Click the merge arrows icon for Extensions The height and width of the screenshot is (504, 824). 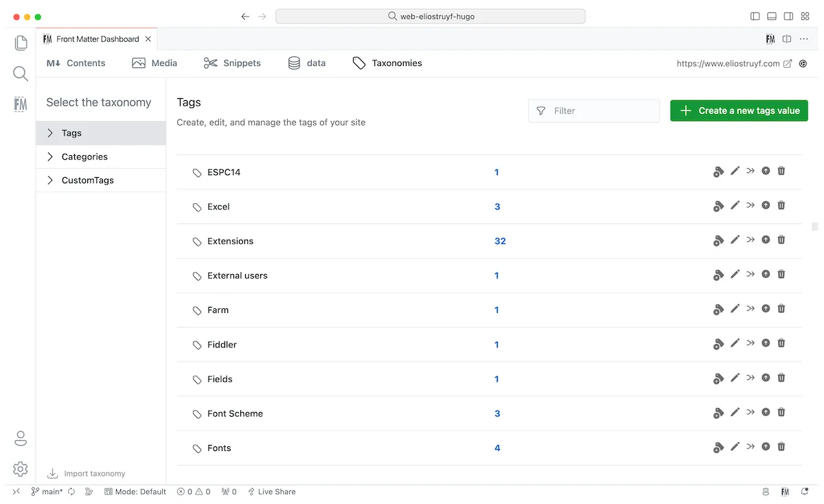751,240
